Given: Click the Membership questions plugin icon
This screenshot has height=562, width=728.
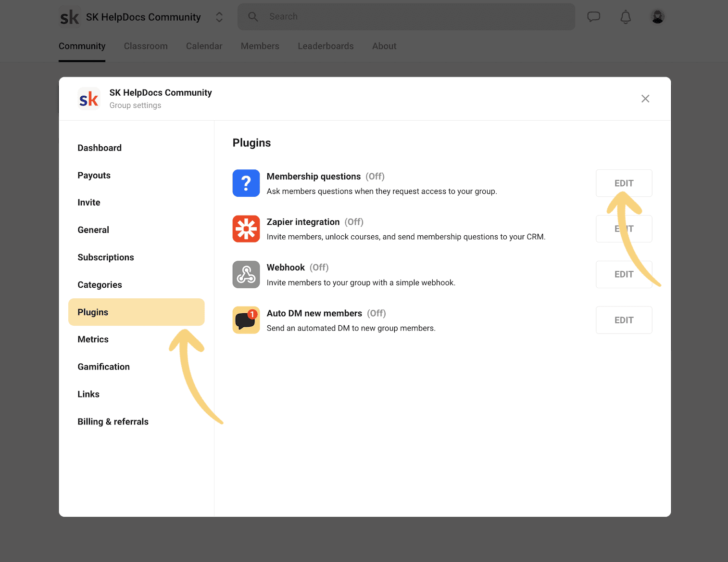Looking at the screenshot, I should point(246,183).
